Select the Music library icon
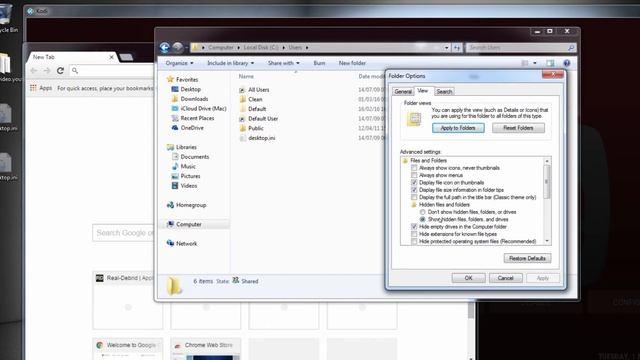The height and width of the screenshot is (360, 640). (175, 166)
